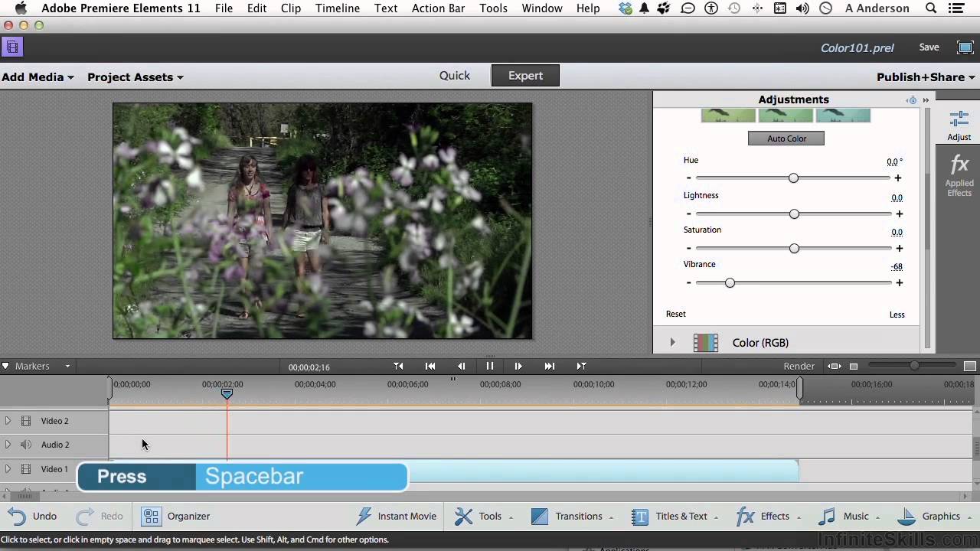Switch to Expert view mode
Image resolution: width=980 pixels, height=551 pixels.
pos(525,76)
